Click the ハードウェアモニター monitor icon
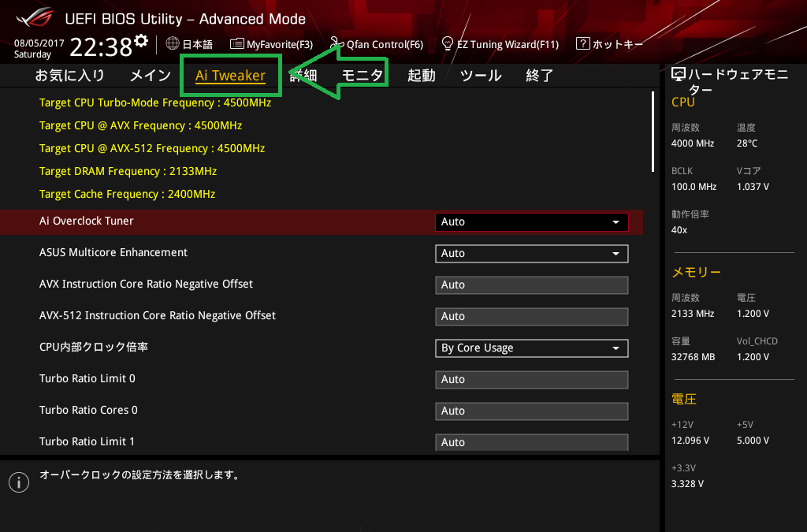The height and width of the screenshot is (532, 807). 679,75
